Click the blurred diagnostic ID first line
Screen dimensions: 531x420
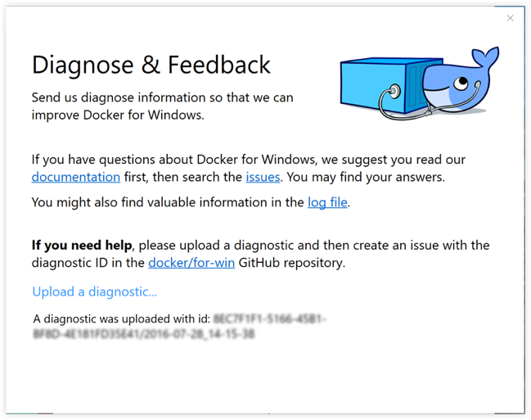click(268, 318)
